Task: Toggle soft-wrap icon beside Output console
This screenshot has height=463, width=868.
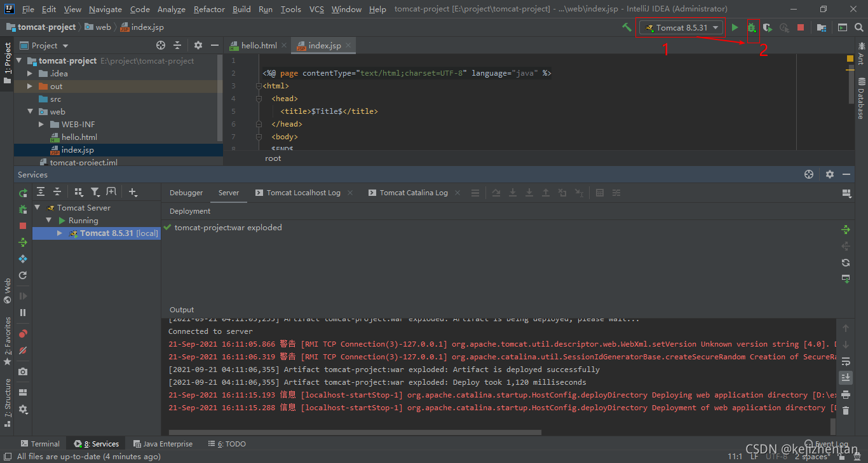Action: (x=846, y=361)
